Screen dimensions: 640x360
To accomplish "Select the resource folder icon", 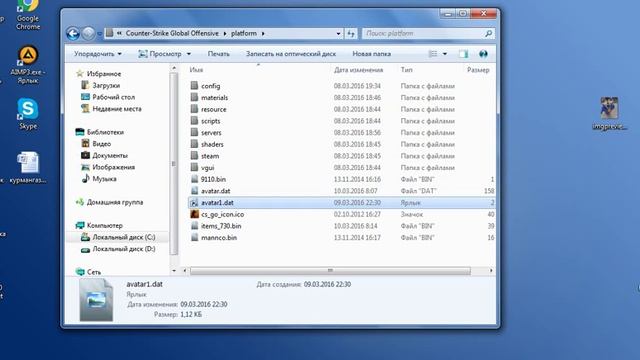I will coord(194,109).
